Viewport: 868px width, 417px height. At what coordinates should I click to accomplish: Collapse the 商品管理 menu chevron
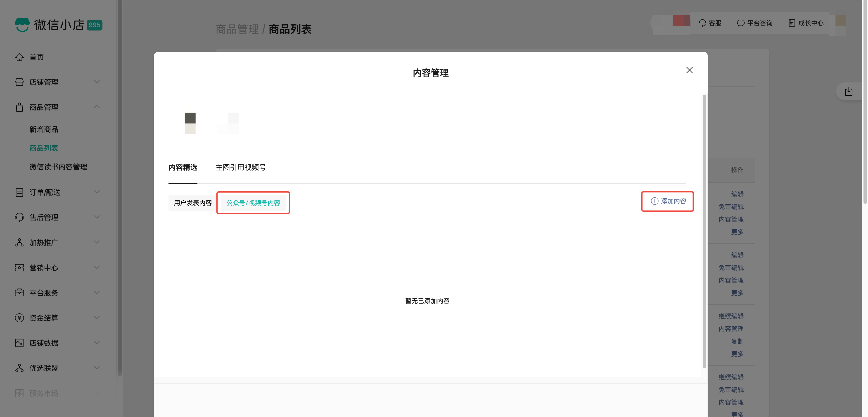tap(97, 107)
